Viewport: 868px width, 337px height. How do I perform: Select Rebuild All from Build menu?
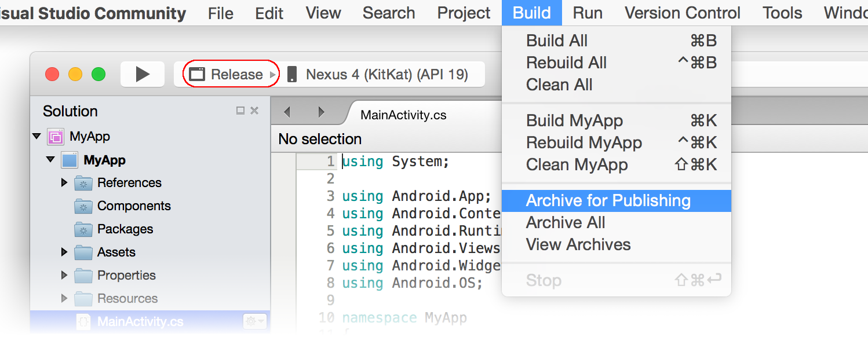[566, 63]
